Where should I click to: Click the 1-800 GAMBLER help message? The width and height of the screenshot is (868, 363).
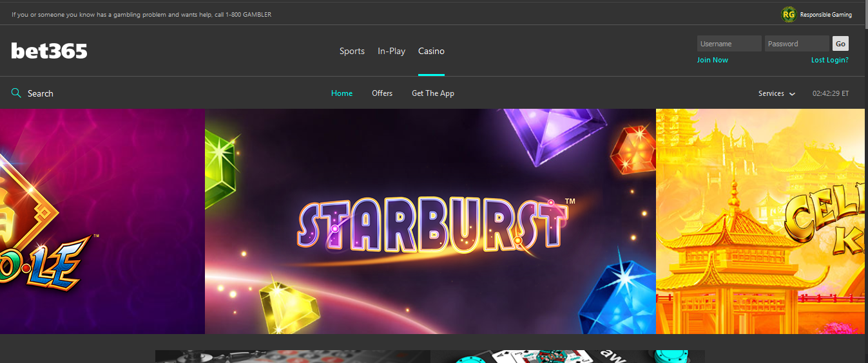[142, 14]
